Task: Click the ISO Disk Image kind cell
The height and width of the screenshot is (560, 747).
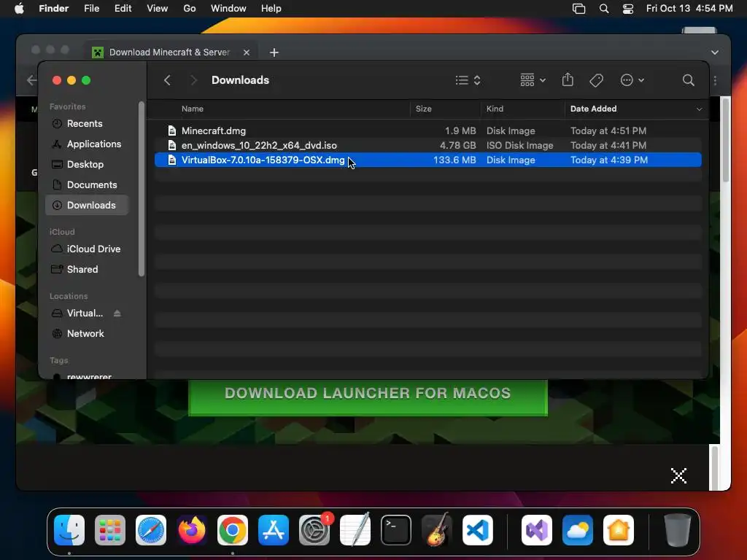Action: click(519, 145)
